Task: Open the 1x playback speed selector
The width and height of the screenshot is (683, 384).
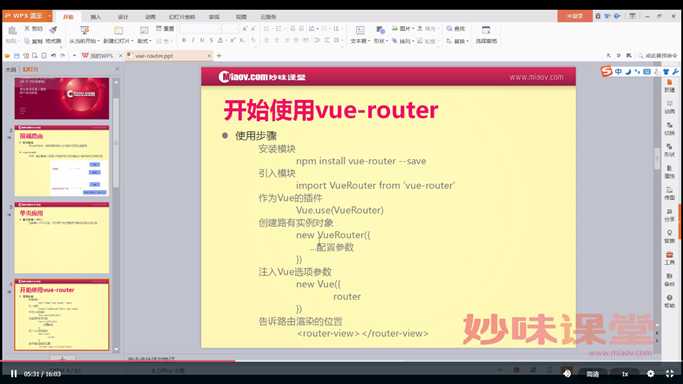Action: click(625, 374)
